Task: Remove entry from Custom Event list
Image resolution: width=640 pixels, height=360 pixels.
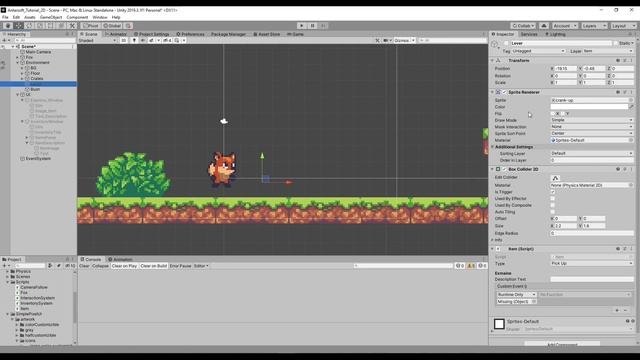Action: click(625, 310)
